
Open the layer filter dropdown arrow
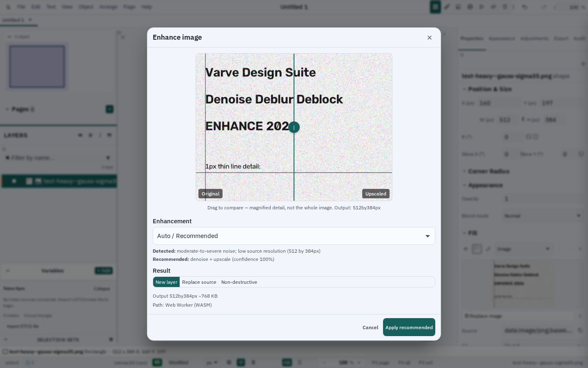click(108, 158)
